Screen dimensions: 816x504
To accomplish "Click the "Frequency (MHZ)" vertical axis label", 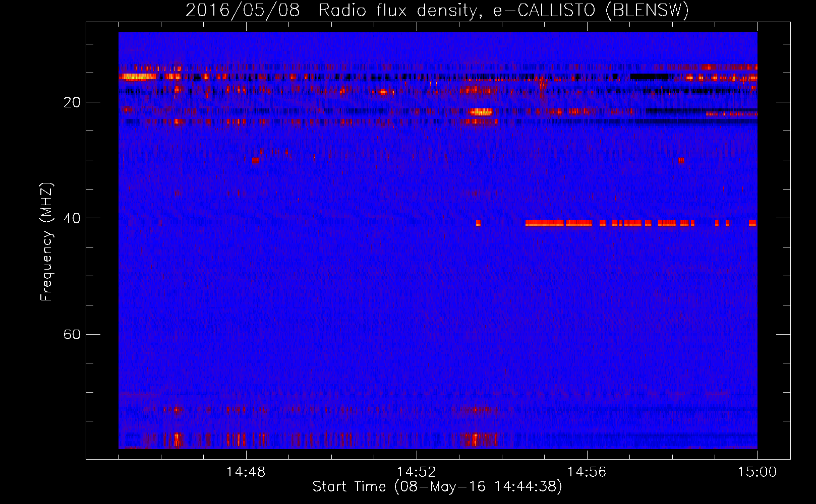I will point(46,242).
